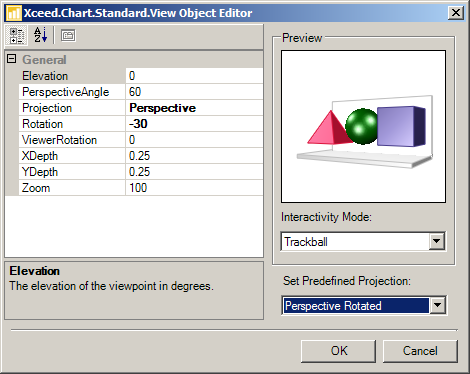Screen dimensions: 470x374
Task: Click the OK button
Action: point(338,351)
